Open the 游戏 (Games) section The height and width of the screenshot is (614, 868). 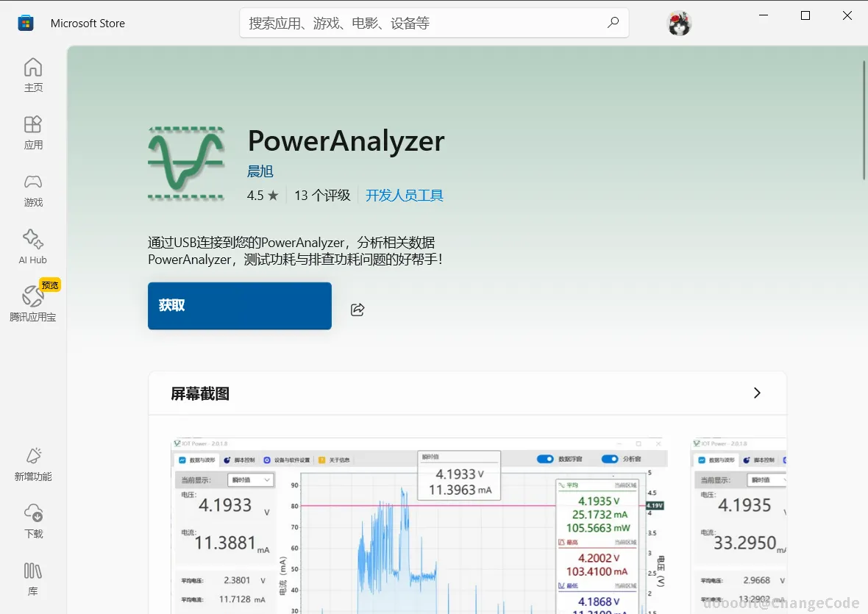(32, 190)
